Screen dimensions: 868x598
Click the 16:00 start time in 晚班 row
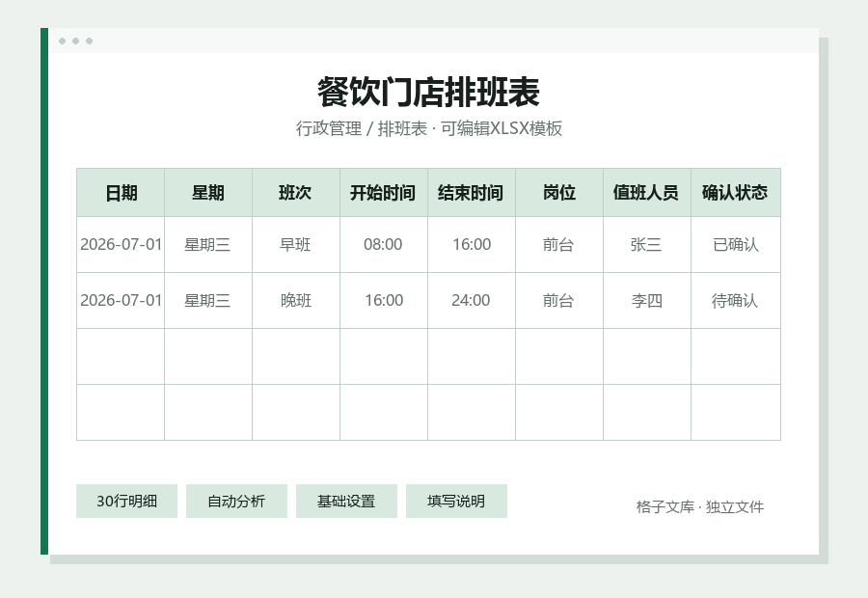pos(384,300)
